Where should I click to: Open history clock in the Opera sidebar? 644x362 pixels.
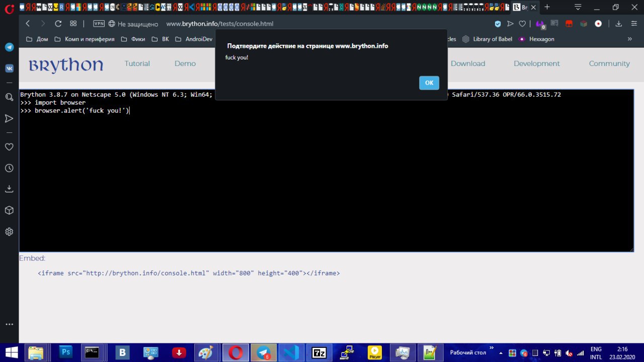tap(9, 168)
